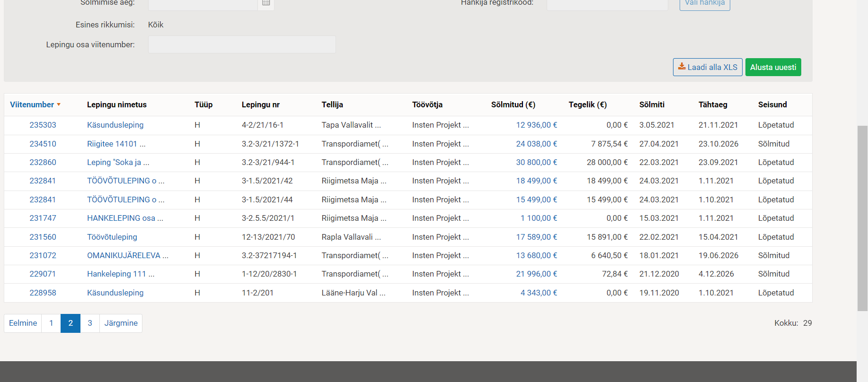Click the Tapa Vallavalit ... client cell
This screenshot has height=382, width=868.
point(351,125)
